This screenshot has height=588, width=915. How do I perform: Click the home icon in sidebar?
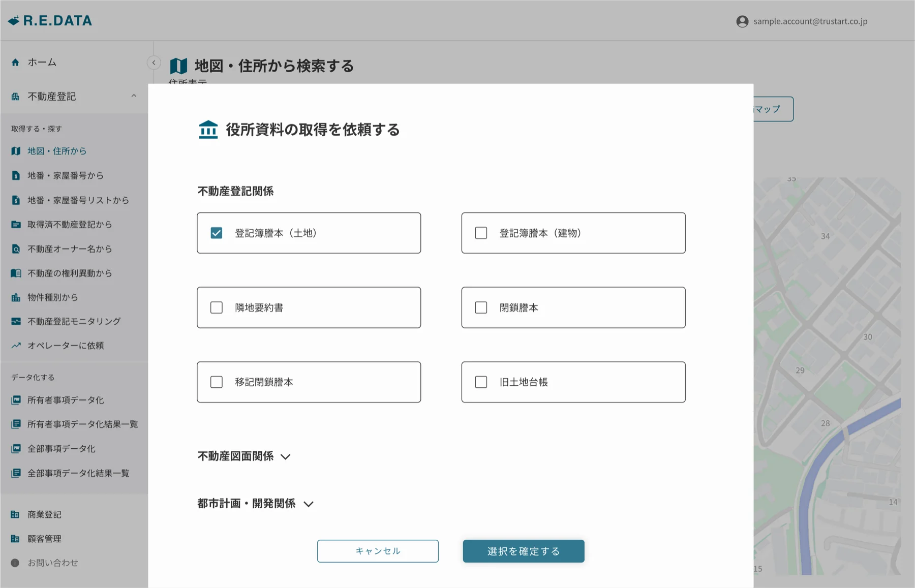tap(15, 63)
